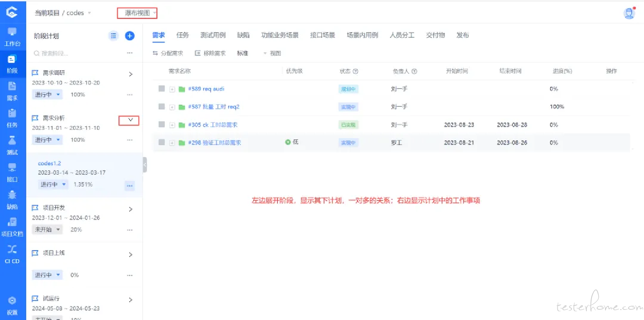
Task: Open the #298 验证工时总需求 link
Action: tap(215, 143)
